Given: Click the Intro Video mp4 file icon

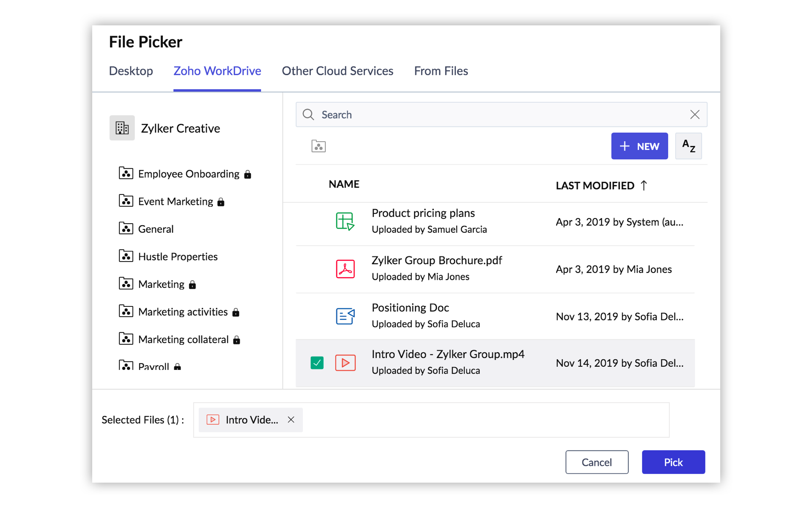Looking at the screenshot, I should coord(345,363).
